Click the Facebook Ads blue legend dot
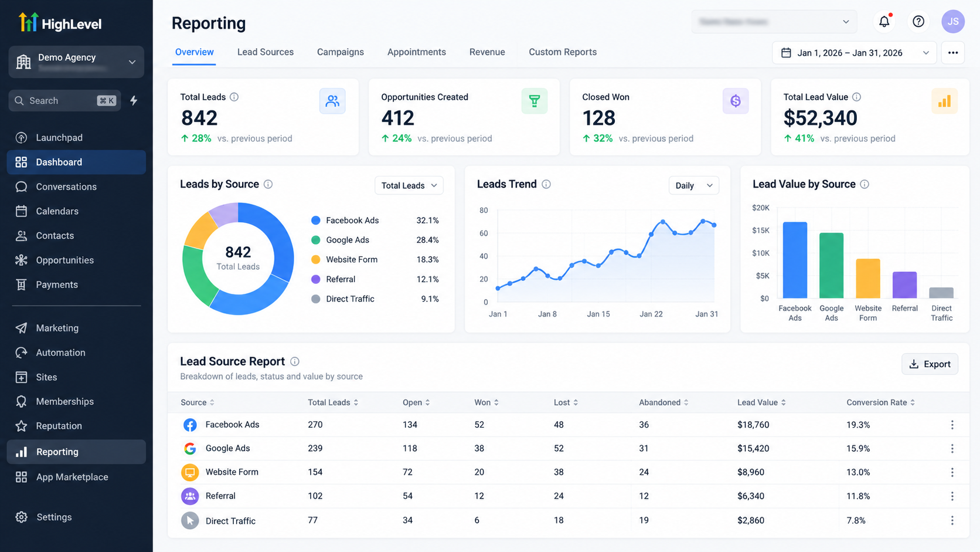The width and height of the screenshot is (980, 552). pos(315,221)
